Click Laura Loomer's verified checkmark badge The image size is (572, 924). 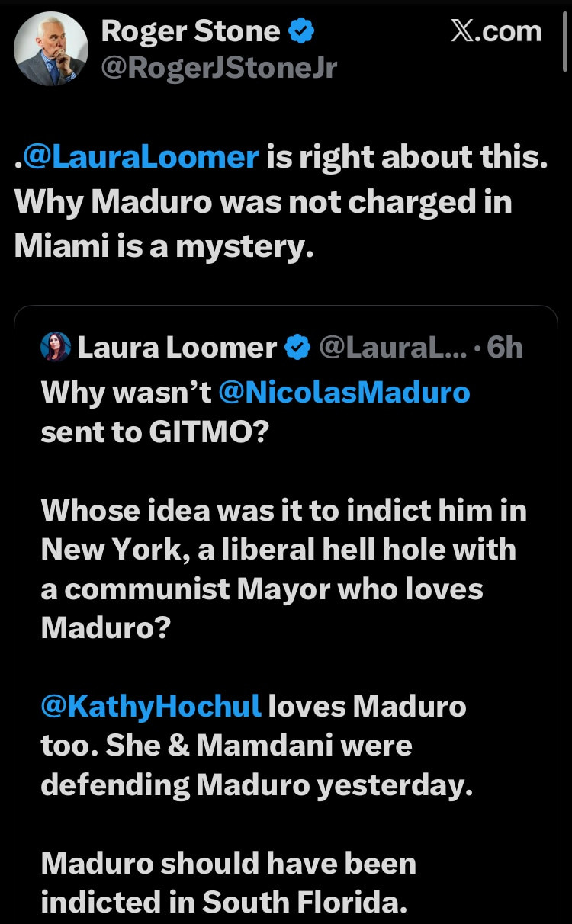coord(297,348)
